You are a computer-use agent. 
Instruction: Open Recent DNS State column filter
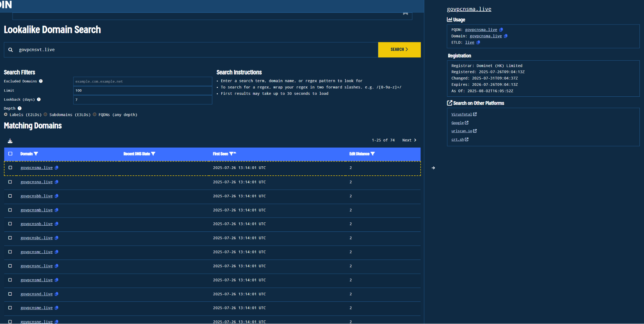point(153,154)
